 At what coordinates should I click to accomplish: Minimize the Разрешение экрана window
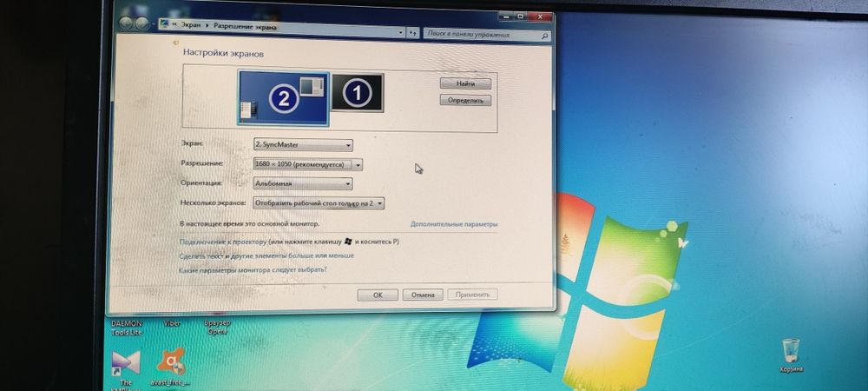pos(506,17)
